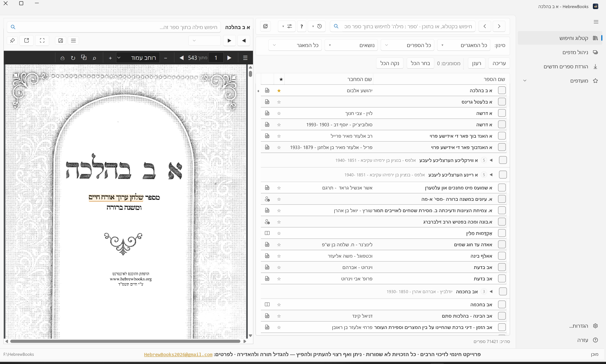Image resolution: width=606 pixels, height=364 pixels.
Task: Open the hamburger menu in the right sidebar
Action: [596, 22]
